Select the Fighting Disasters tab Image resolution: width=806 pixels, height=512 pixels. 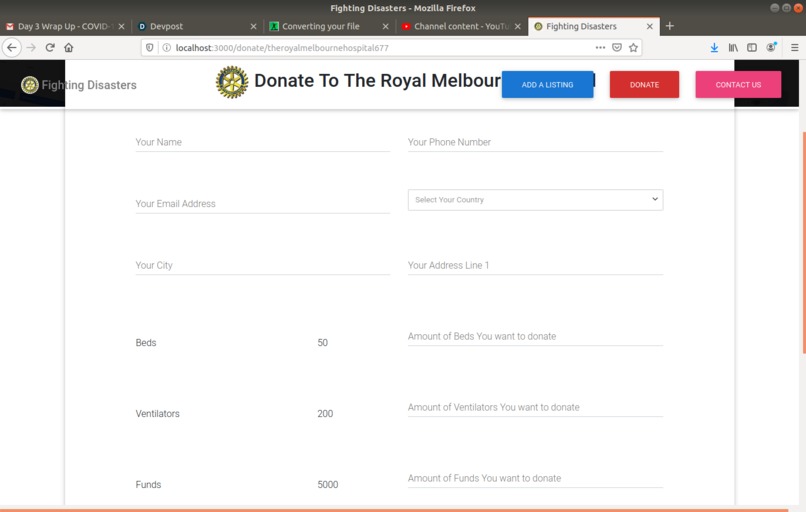click(593, 26)
